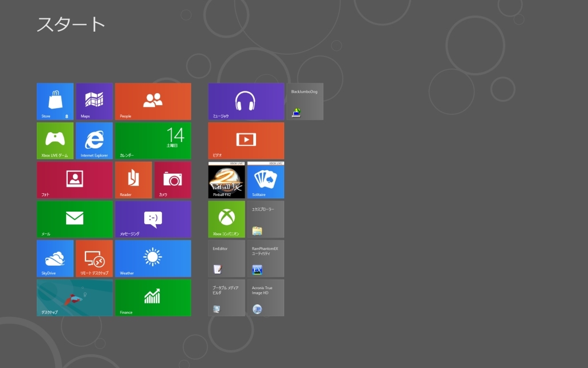
Task: Launch the Remote Desktop tile
Action: coord(94,258)
